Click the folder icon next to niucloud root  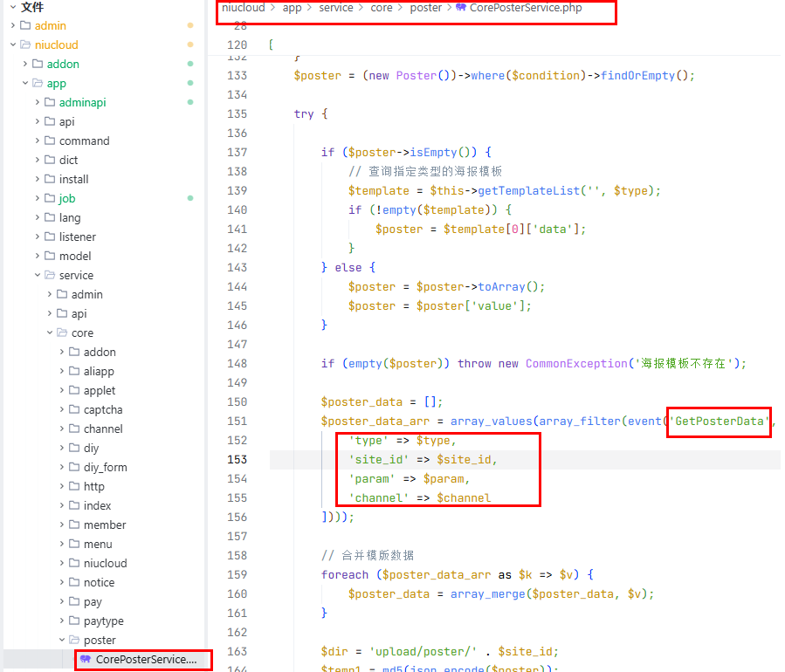[25, 45]
